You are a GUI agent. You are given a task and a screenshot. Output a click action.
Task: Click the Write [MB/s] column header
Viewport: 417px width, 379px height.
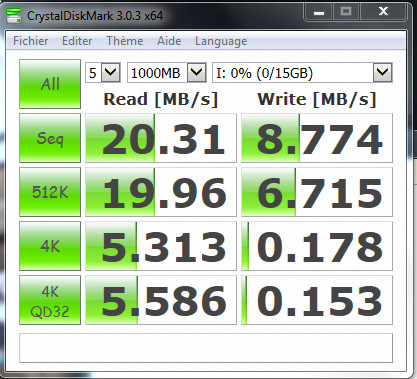(317, 99)
